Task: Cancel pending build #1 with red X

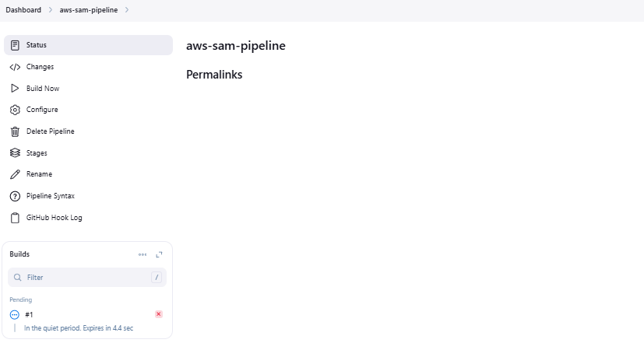Action: coord(159,314)
